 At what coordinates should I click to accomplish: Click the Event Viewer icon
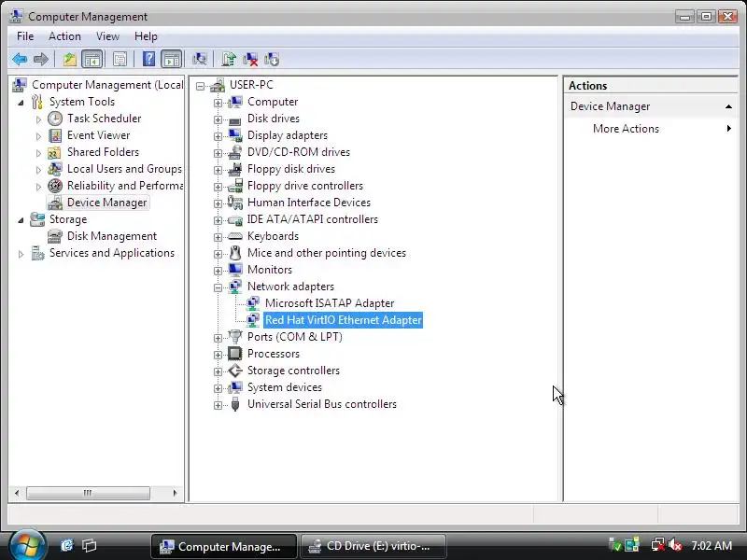click(55, 135)
